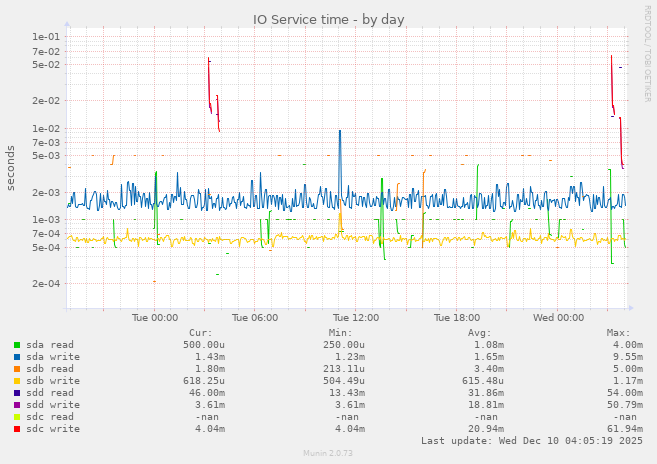Screen dimensions: 657x464
Task: Click the 'Tue 12:00' time axis label
Action: [356, 318]
